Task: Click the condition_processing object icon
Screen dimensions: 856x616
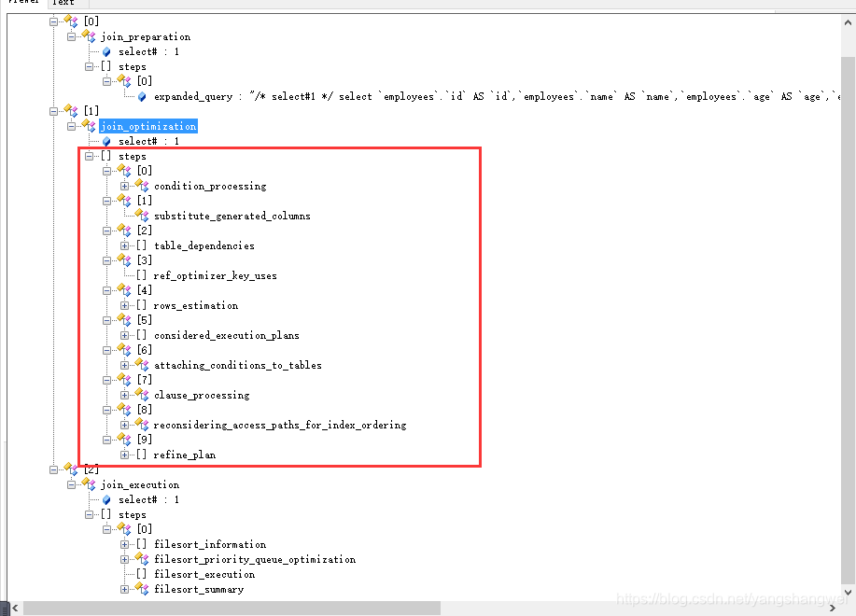Action: (x=142, y=186)
